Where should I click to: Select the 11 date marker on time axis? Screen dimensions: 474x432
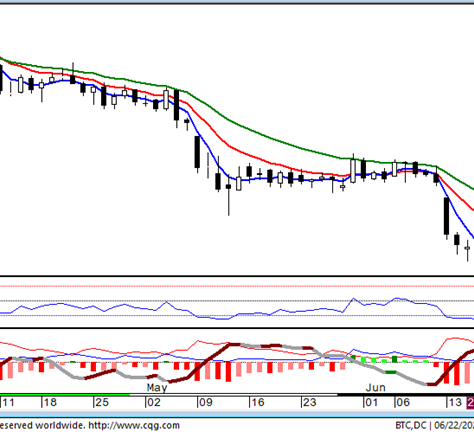point(8,402)
